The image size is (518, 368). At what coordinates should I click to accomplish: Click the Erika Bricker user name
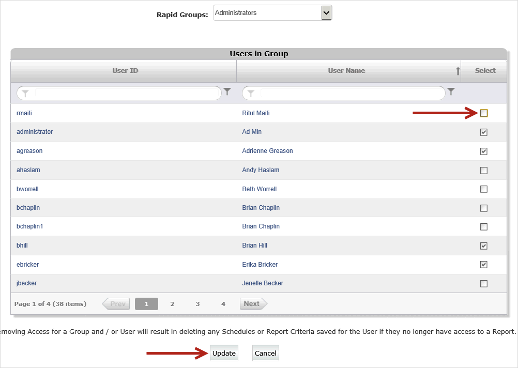[x=260, y=265]
